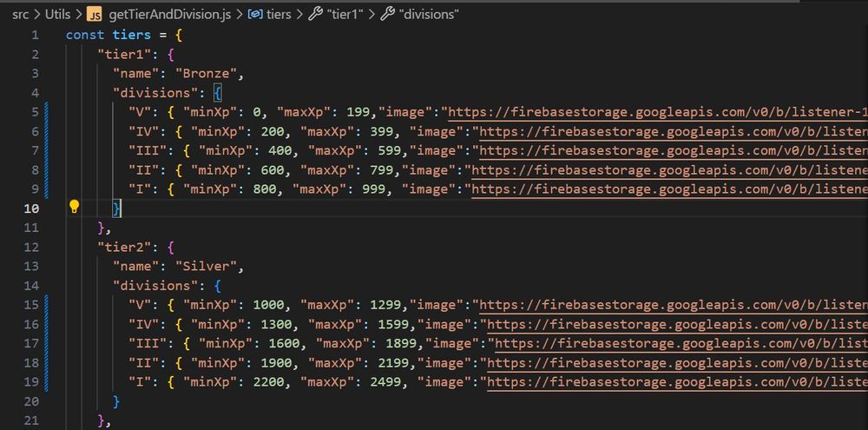Open firebase image link on line 9
Image resolution: width=868 pixels, height=430 pixels.
pos(669,189)
